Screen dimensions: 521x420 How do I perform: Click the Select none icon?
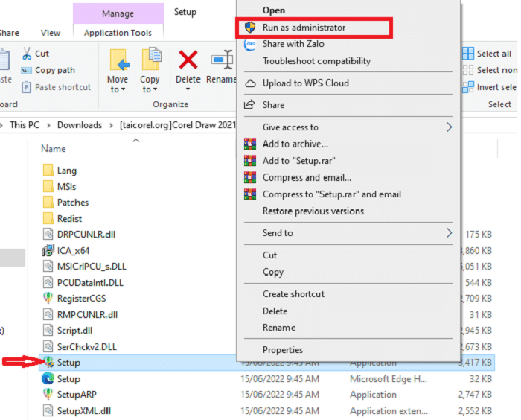pos(468,70)
